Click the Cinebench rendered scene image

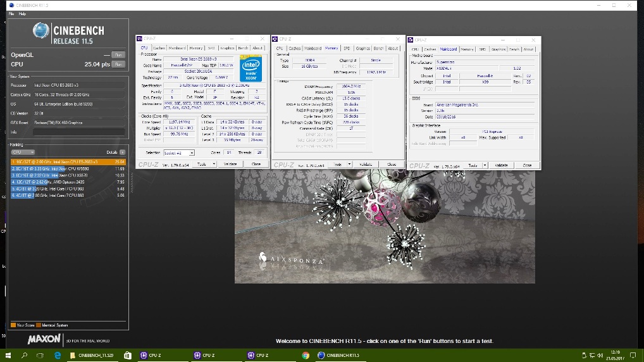(385, 227)
